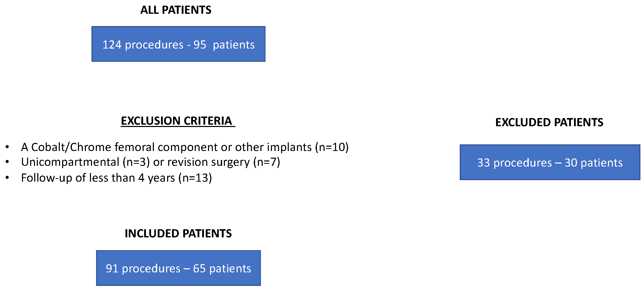Click the number "124" in the top box
The width and height of the screenshot is (644, 290).
tap(112, 45)
